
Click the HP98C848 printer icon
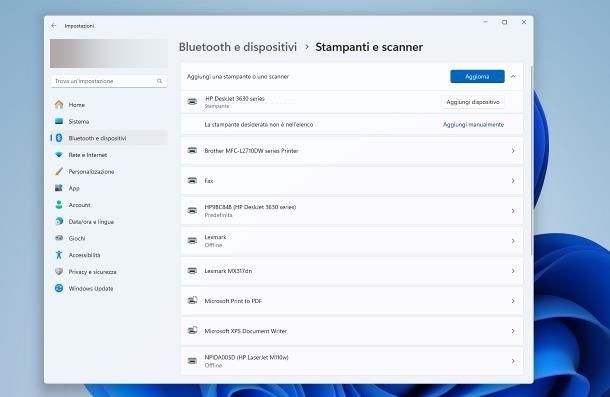(192, 211)
